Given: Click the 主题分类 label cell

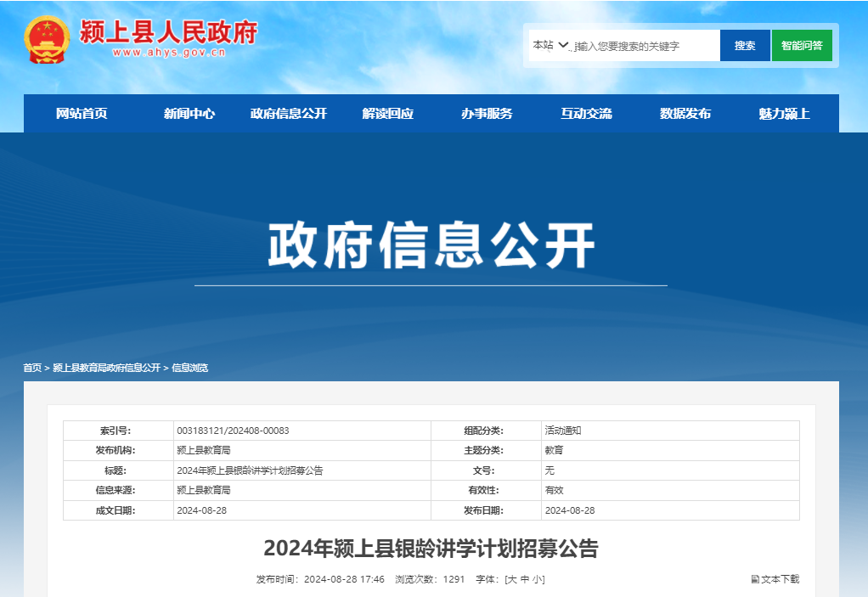Looking at the screenshot, I should 486,450.
